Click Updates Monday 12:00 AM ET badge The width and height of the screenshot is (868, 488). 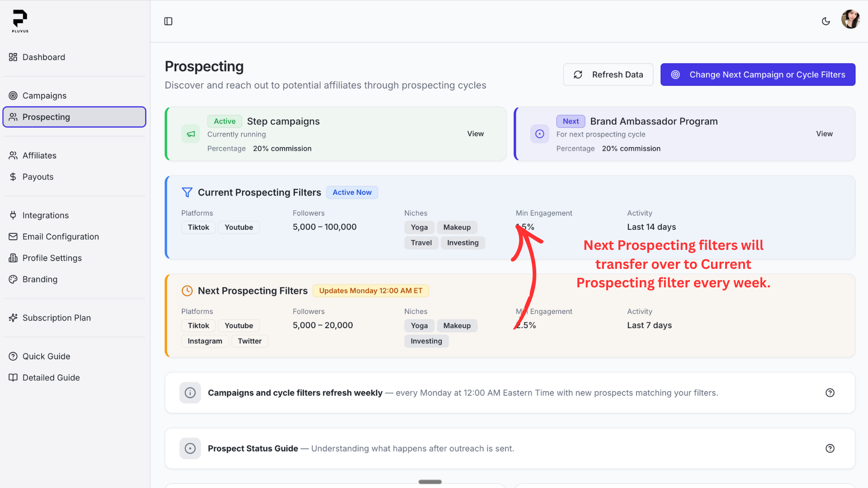tap(371, 291)
